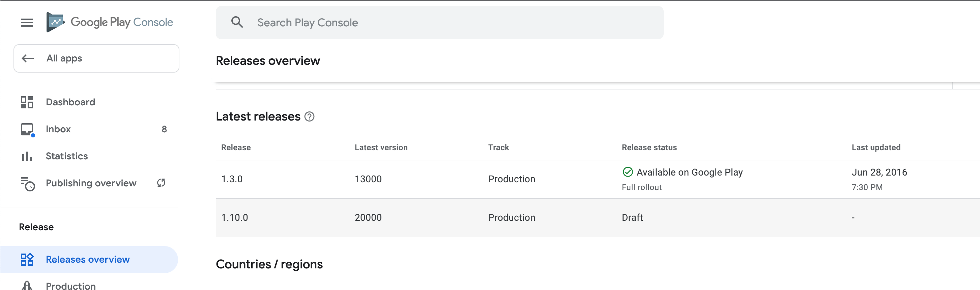Open the hamburger navigation menu
Viewport: 980px width, 290px height.
click(27, 23)
